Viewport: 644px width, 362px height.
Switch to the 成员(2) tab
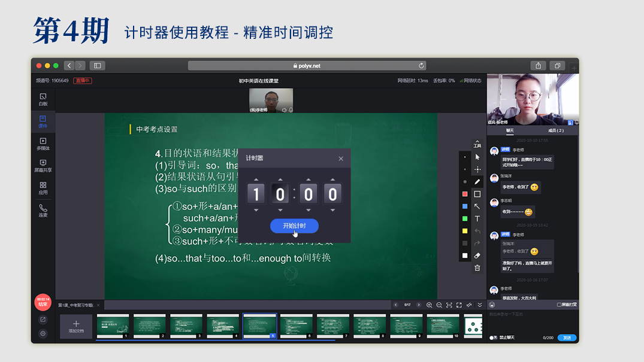tap(555, 130)
